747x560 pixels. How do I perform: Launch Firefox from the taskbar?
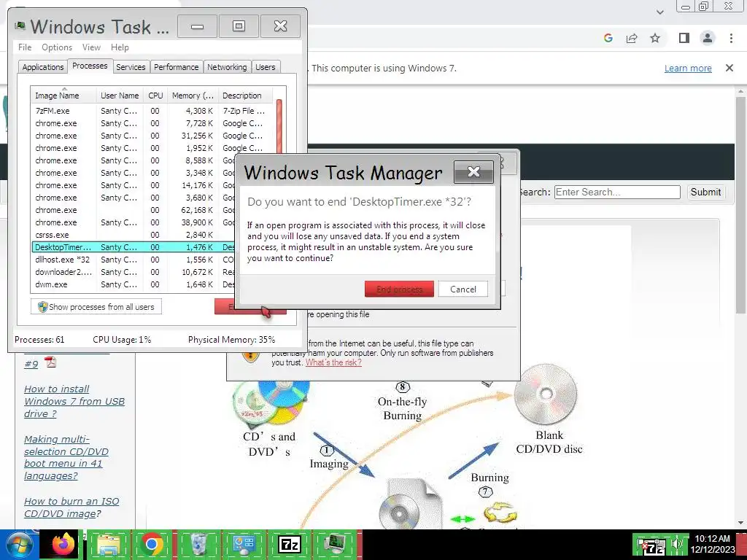pyautogui.click(x=63, y=545)
